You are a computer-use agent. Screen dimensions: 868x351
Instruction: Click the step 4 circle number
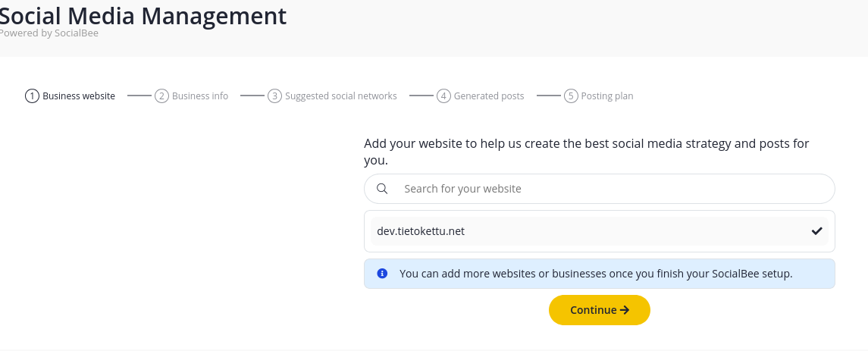(x=443, y=96)
